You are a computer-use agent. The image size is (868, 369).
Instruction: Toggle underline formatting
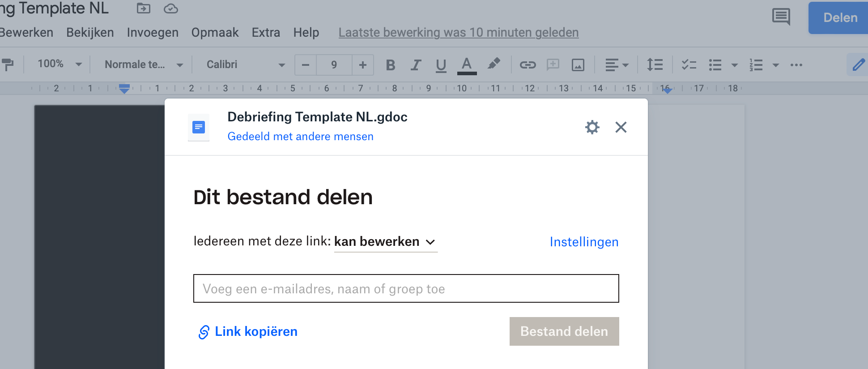(x=441, y=65)
